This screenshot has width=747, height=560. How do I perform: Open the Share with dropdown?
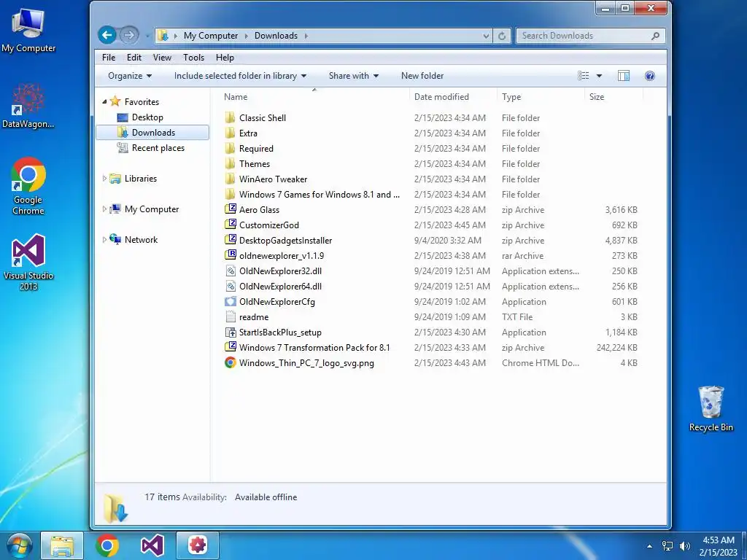tap(354, 76)
